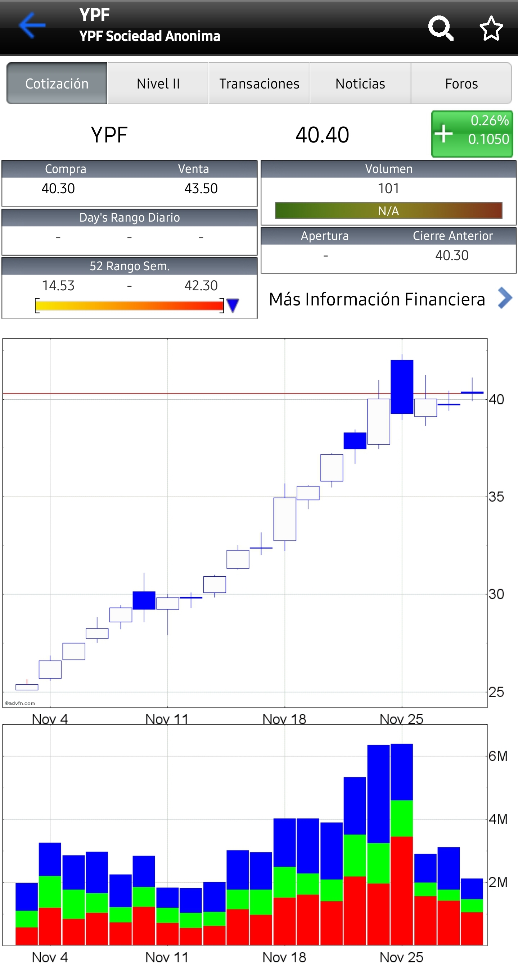Select the Cotización tab
The image size is (518, 980).
tap(57, 83)
